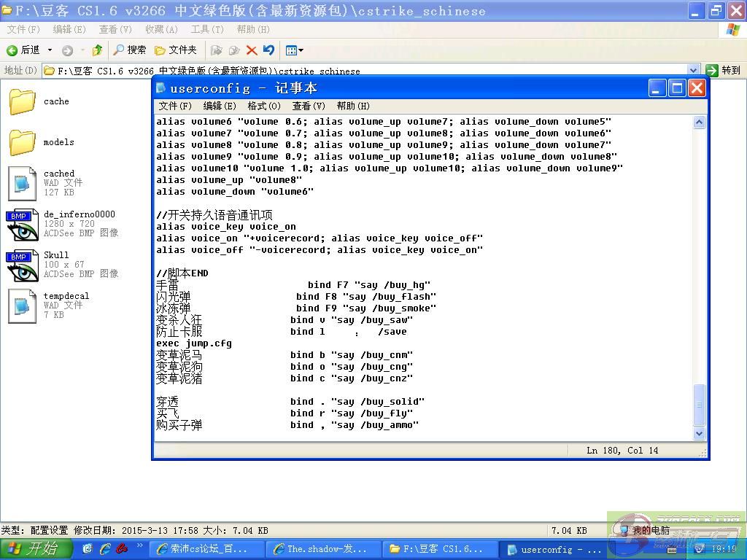Screen dimensions: 747x560
Task: Close the userconfig Notepad window
Action: coord(697,88)
